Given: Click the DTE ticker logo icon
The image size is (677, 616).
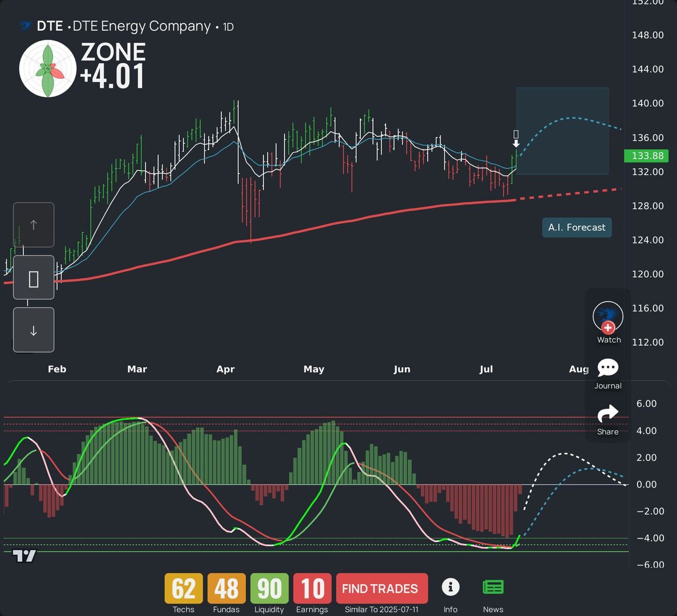Looking at the screenshot, I should point(25,26).
